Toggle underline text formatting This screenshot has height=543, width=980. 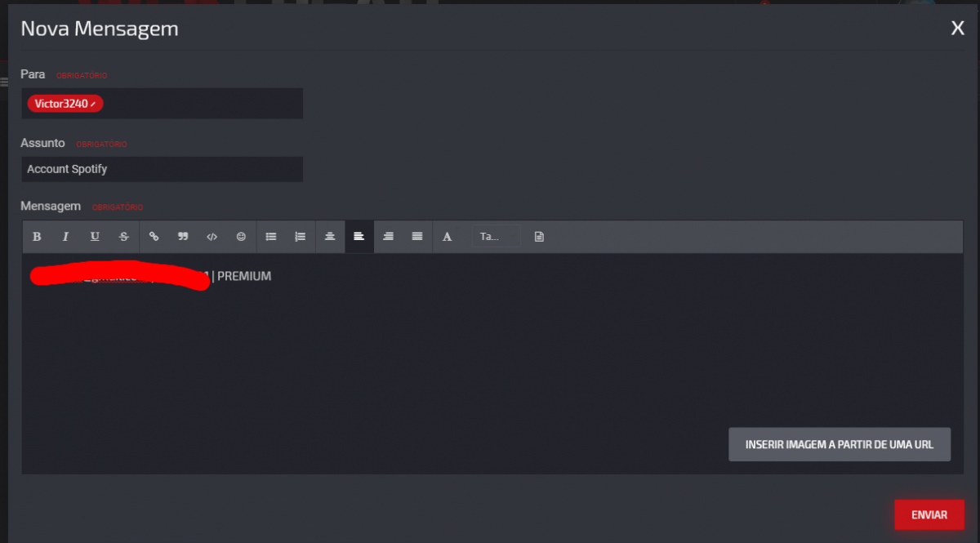point(95,237)
